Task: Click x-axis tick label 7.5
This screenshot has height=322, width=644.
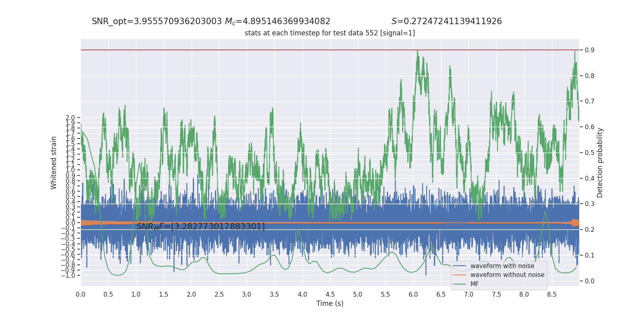Action: click(496, 294)
